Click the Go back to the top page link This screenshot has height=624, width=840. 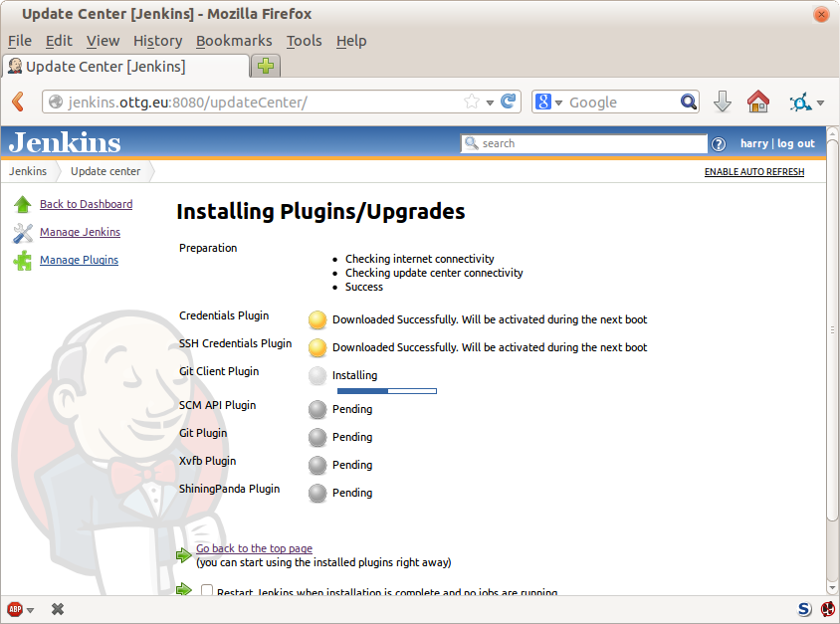[253, 548]
